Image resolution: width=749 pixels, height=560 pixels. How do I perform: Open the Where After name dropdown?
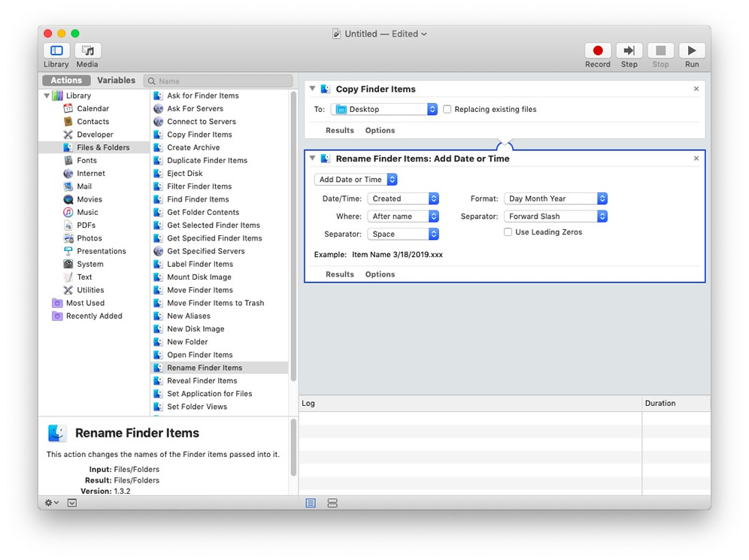pos(402,216)
